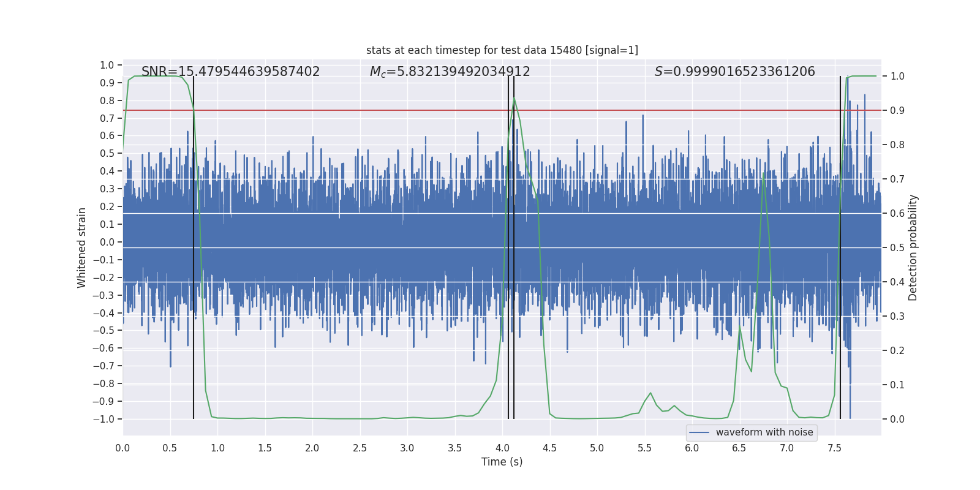The width and height of the screenshot is (980, 490).
Task: Click the 0.5 tick on time axis
Action: (170, 448)
